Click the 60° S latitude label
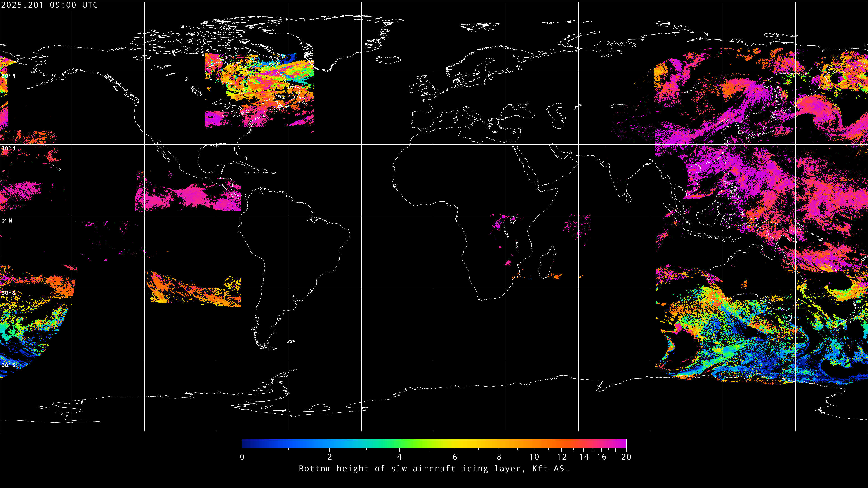The height and width of the screenshot is (488, 868). [8, 365]
